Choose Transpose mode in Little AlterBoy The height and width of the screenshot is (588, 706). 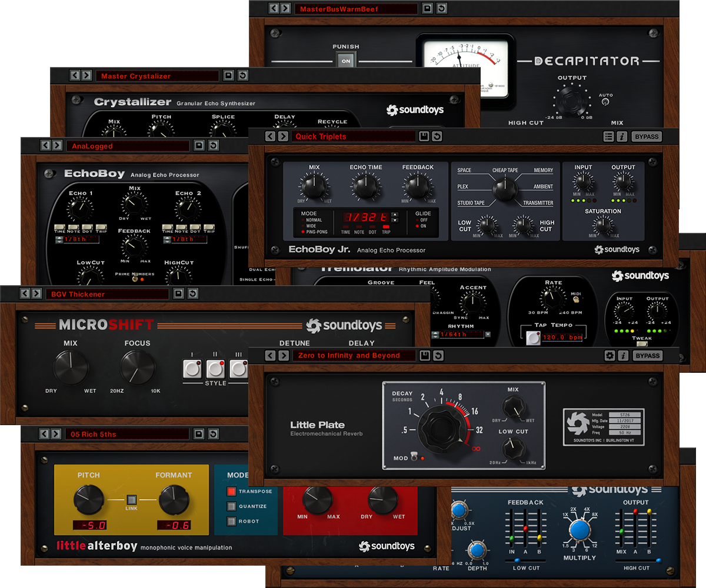[x=232, y=491]
